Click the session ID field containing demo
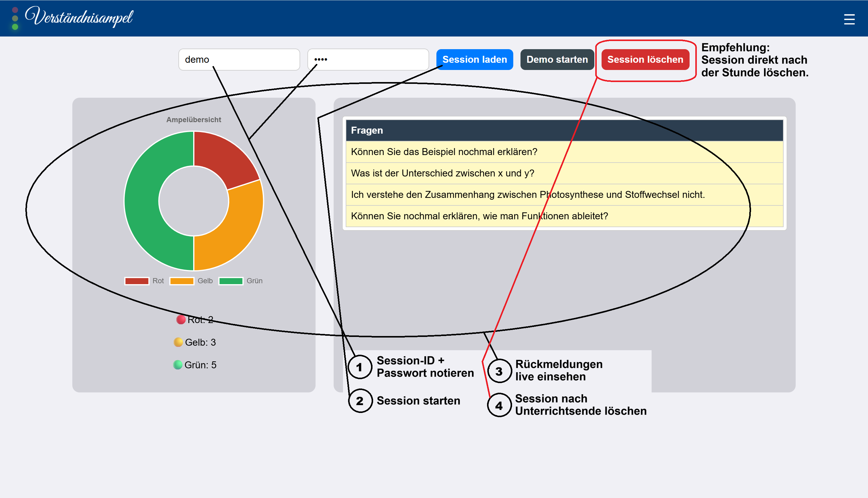Image resolution: width=868 pixels, height=498 pixels. click(x=239, y=59)
